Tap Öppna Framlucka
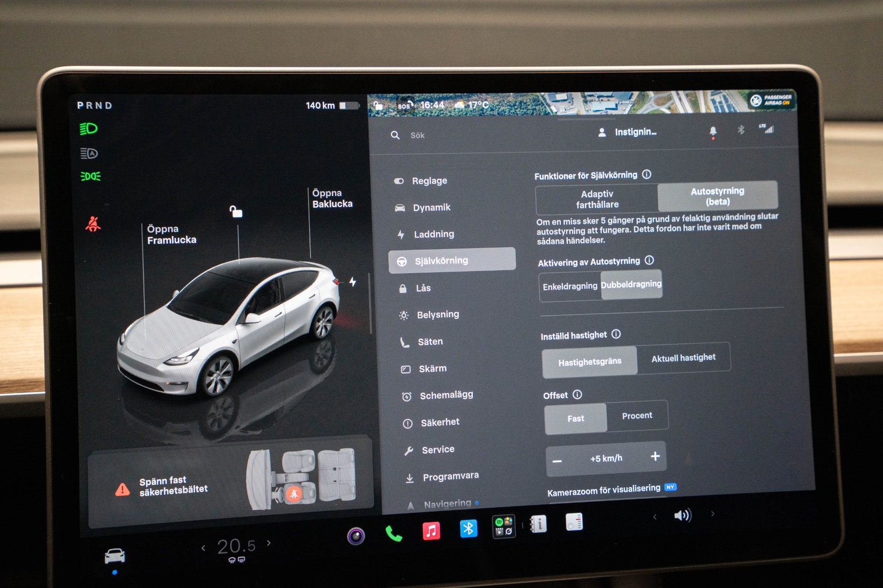Viewport: 883px width, 588px height. pos(172,234)
